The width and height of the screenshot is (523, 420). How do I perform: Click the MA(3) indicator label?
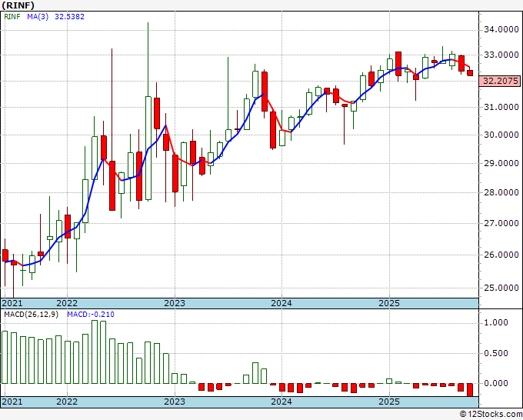pos(38,16)
